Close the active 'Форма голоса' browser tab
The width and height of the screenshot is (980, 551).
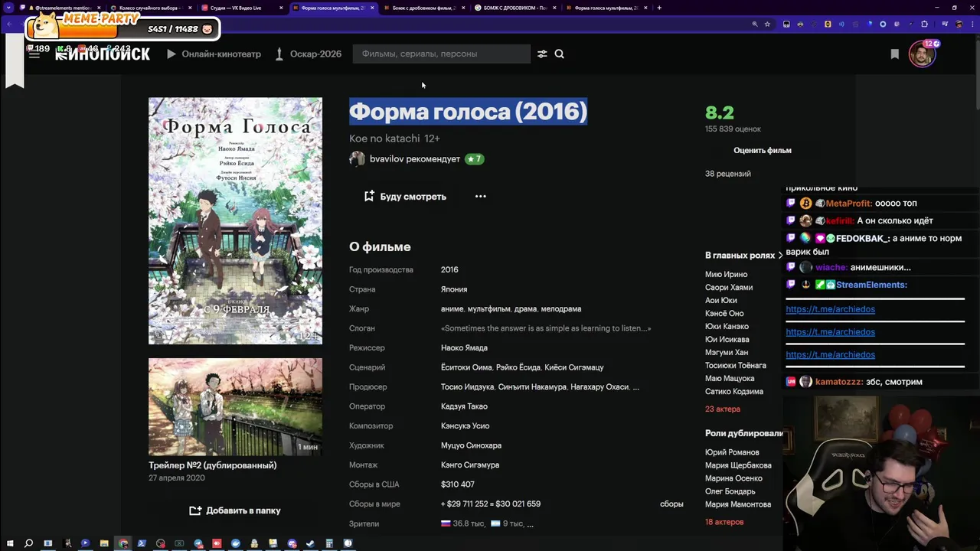(x=373, y=8)
